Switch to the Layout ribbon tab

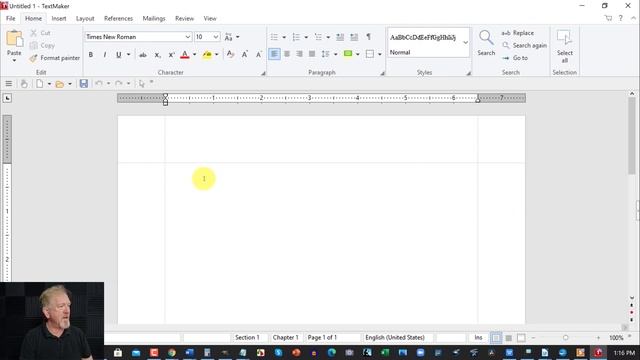tap(85, 18)
